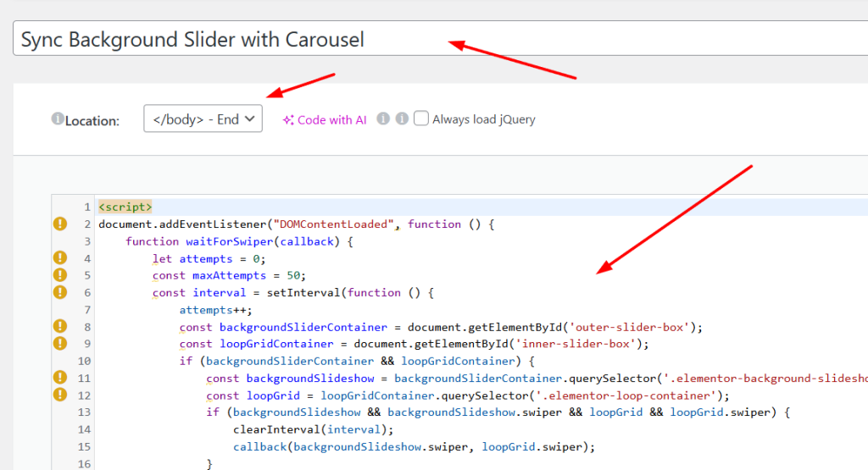Viewport: 868px width, 470px height.
Task: Select the warning icon on line 6
Action: (x=60, y=292)
